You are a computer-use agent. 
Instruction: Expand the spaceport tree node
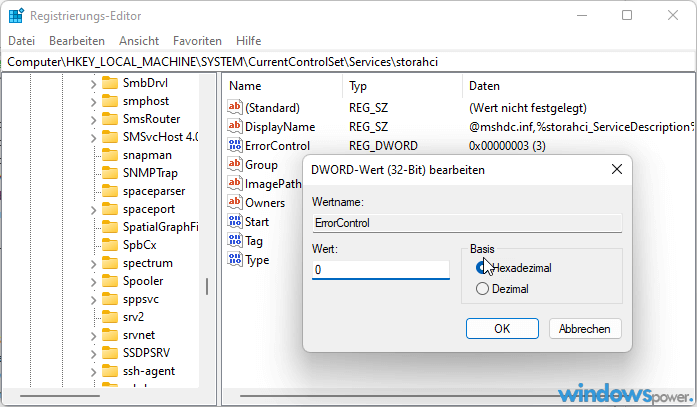coord(93,210)
